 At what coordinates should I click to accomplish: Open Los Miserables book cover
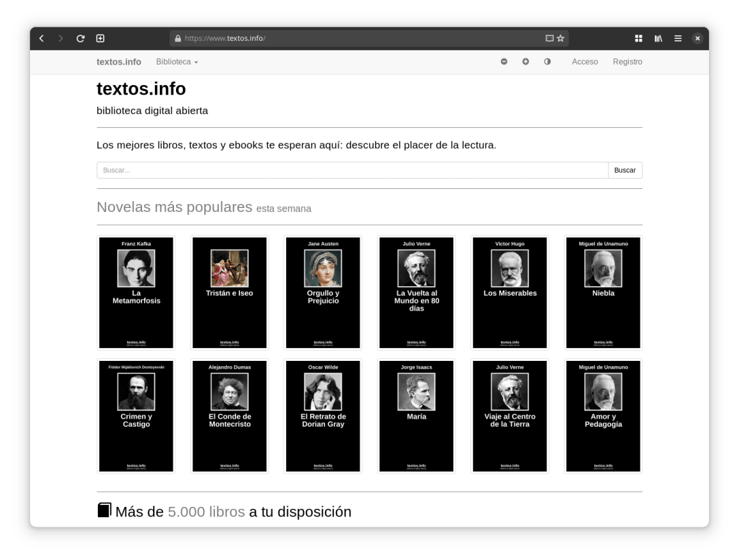coord(510,292)
